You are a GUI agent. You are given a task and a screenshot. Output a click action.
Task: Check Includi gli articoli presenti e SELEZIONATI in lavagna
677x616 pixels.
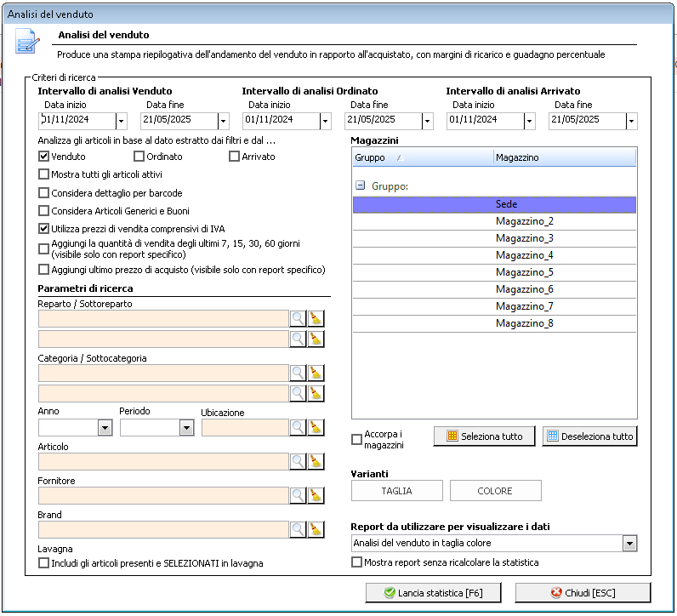pos(43,563)
